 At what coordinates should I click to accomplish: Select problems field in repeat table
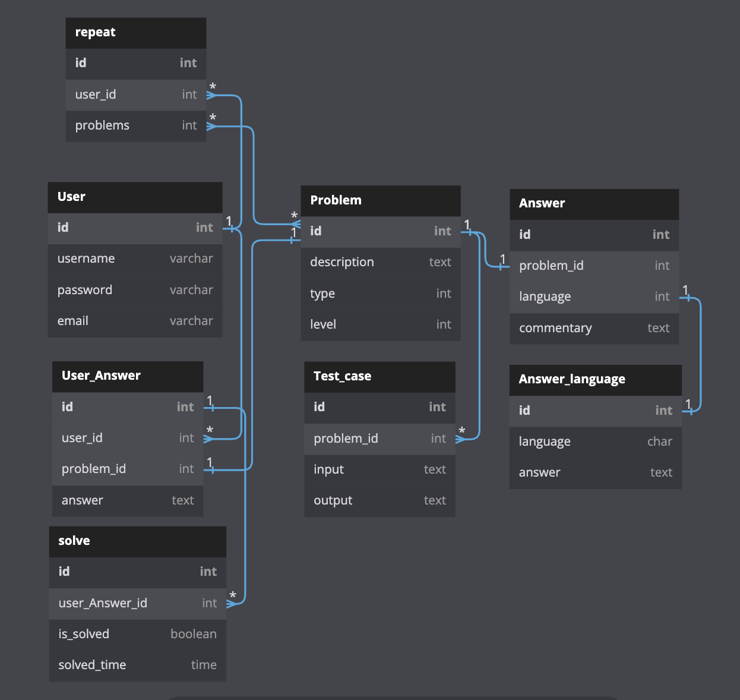(x=136, y=126)
